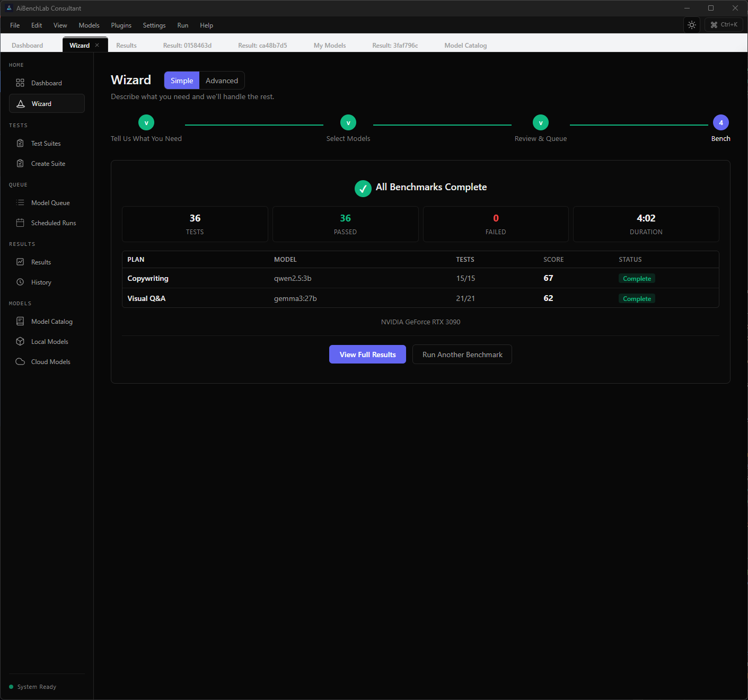
Task: Open the File menu
Action: click(x=15, y=25)
